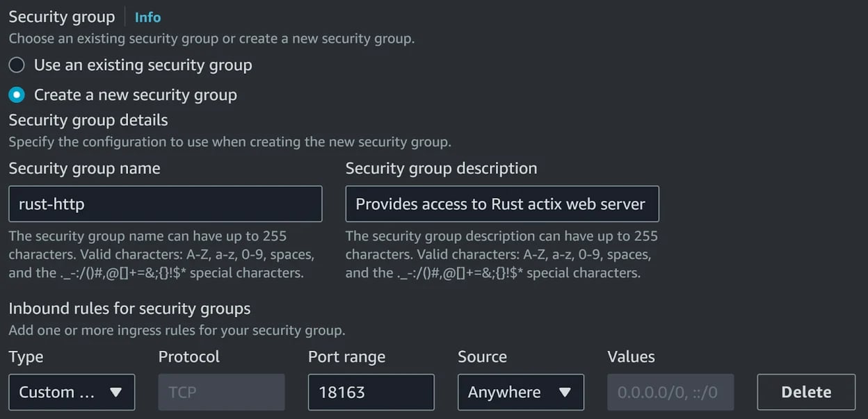868x419 pixels.
Task: Click the Values field with 0.0.0.0/0 placeholder
Action: click(670, 392)
